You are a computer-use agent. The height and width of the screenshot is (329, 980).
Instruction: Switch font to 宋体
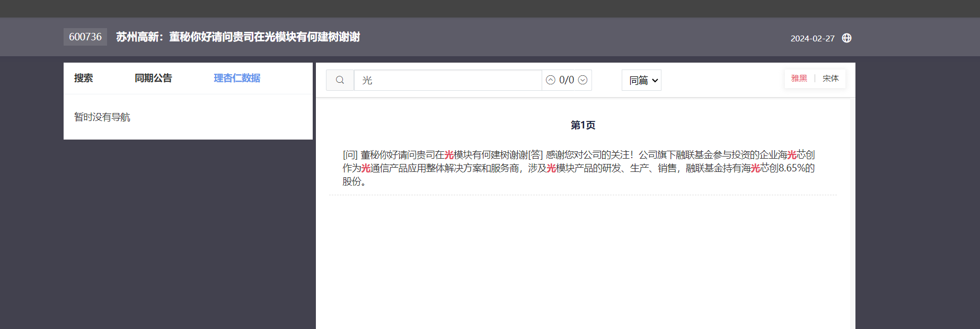[x=830, y=79]
